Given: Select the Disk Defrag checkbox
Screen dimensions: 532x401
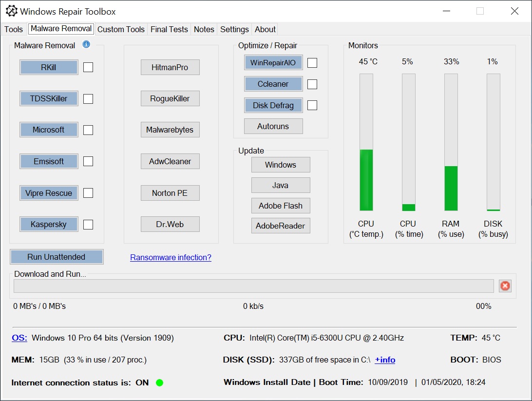Looking at the screenshot, I should pos(312,105).
